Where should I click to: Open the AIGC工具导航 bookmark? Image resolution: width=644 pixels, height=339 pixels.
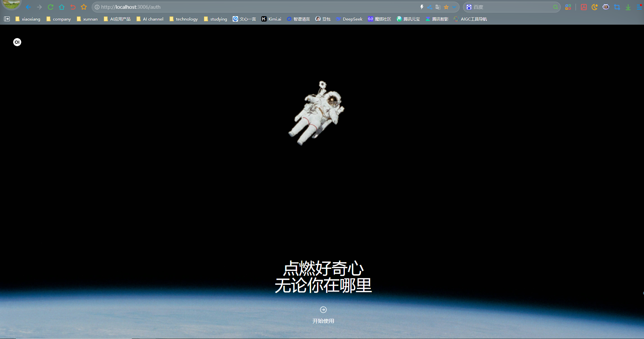point(470,19)
